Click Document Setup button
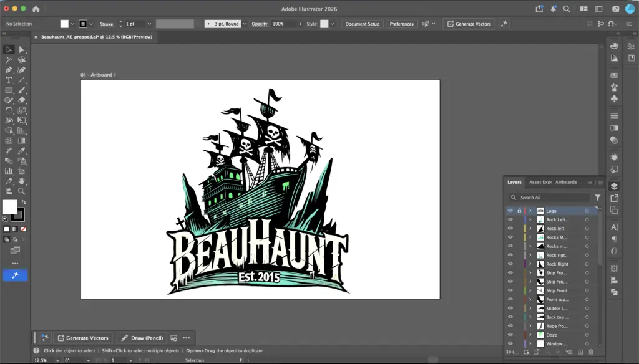This screenshot has height=364, width=639. (363, 24)
